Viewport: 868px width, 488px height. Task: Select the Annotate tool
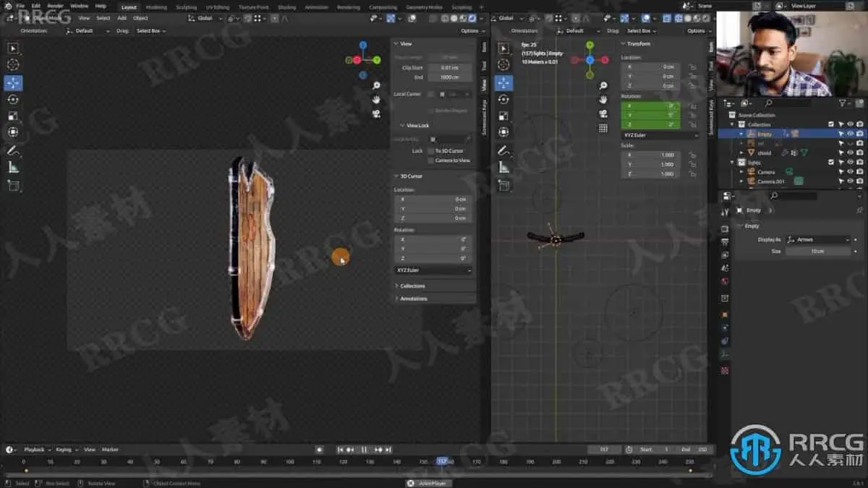pos(12,152)
